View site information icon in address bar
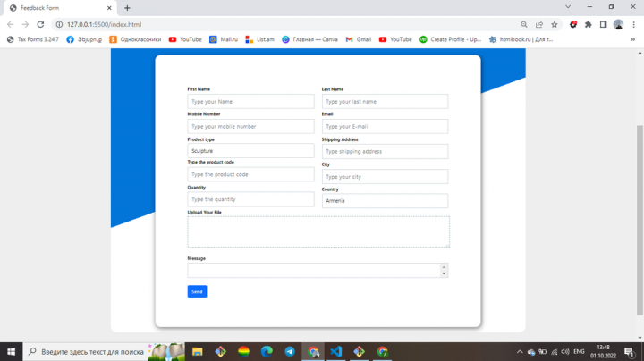The image size is (644, 361). (x=59, y=25)
